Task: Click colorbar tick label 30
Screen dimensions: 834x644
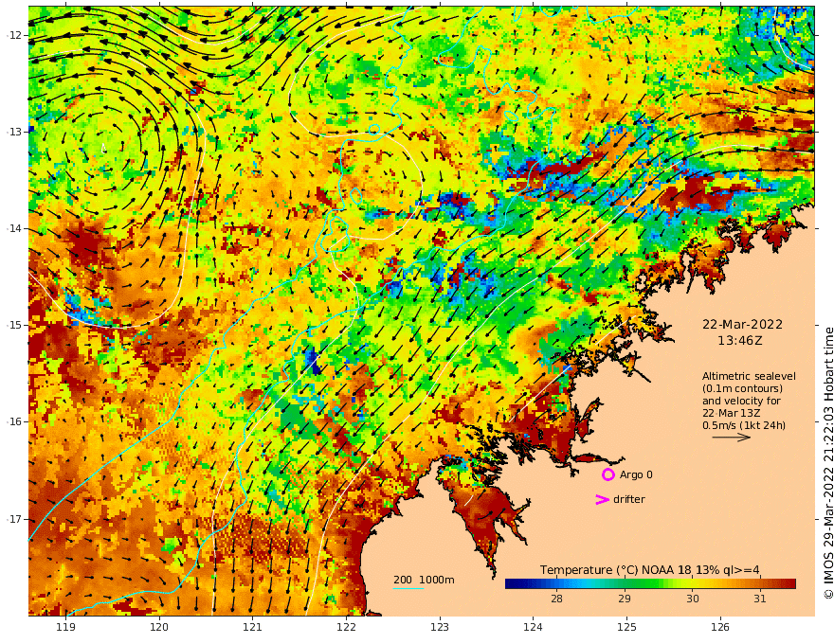Action: pyautogui.click(x=693, y=599)
